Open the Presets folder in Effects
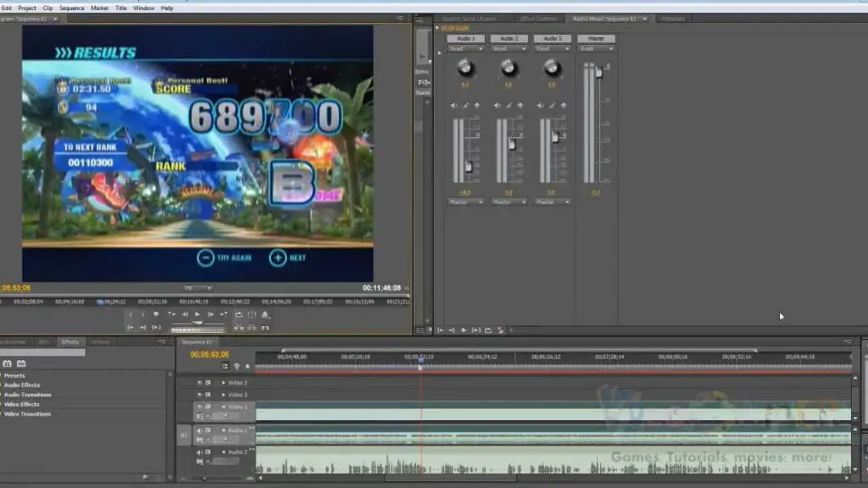 click(x=14, y=375)
